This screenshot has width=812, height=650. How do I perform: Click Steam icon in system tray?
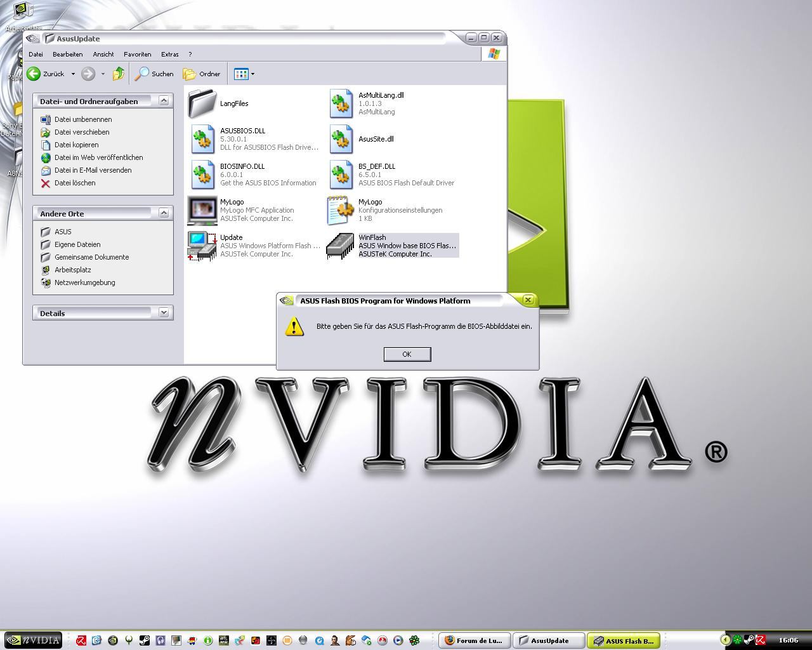tap(749, 640)
